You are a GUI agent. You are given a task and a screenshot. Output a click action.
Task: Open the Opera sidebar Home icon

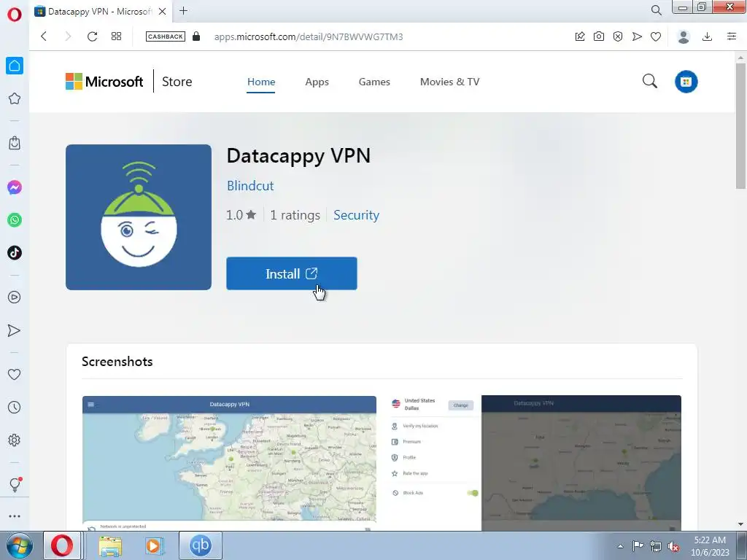point(15,66)
